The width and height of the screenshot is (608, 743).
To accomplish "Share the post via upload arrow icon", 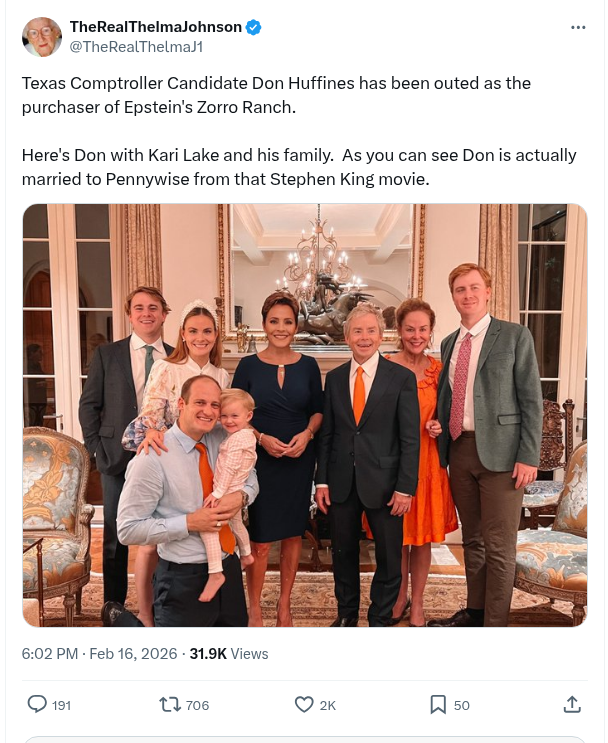I will click(x=572, y=705).
